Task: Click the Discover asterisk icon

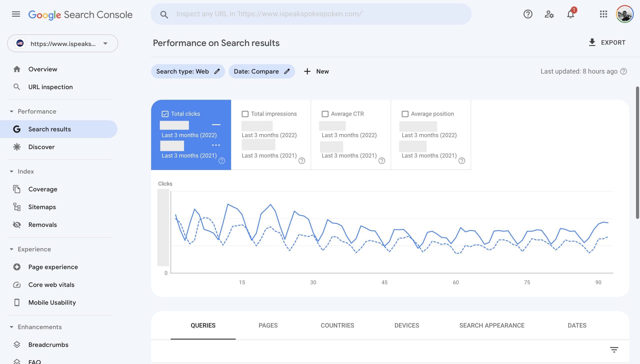Action: (x=17, y=147)
